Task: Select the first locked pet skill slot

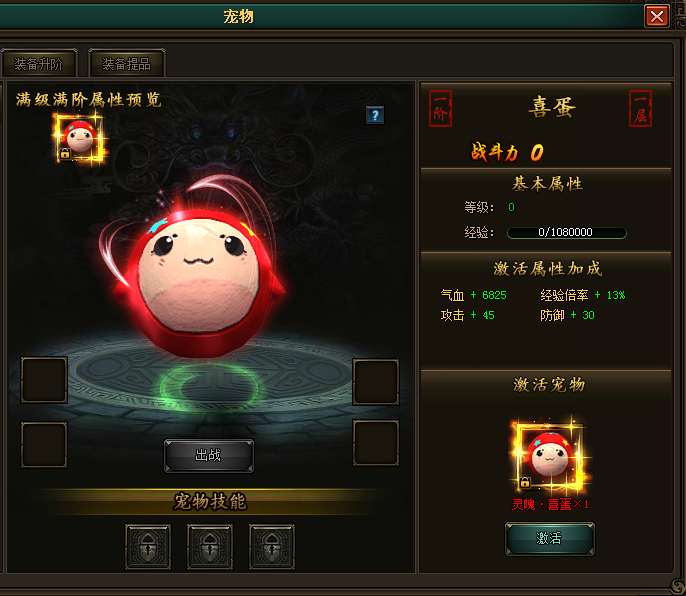Action: (148, 547)
